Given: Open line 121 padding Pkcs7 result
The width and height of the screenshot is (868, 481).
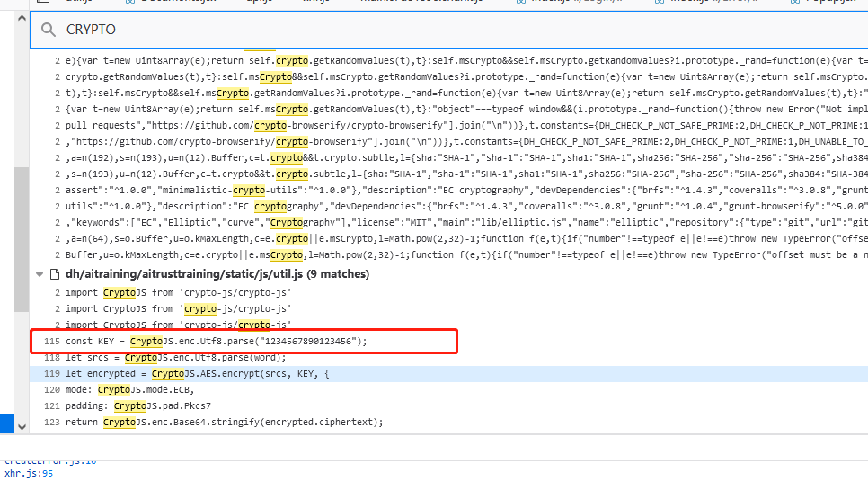Looking at the screenshot, I should (144, 405).
